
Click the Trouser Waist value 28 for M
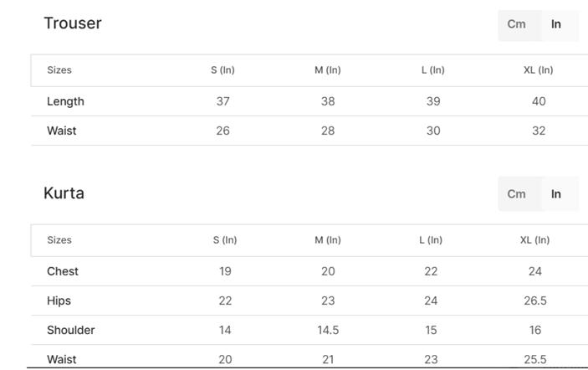pos(328,131)
